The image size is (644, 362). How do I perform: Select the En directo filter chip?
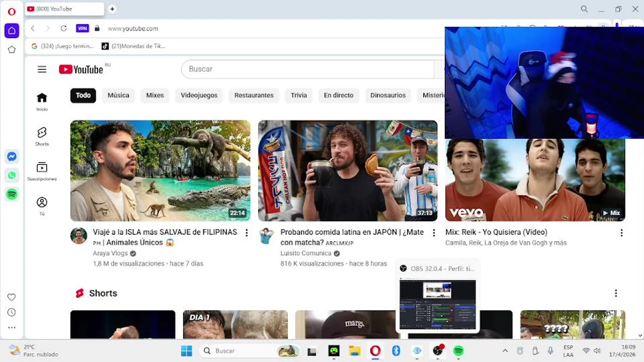pos(339,95)
